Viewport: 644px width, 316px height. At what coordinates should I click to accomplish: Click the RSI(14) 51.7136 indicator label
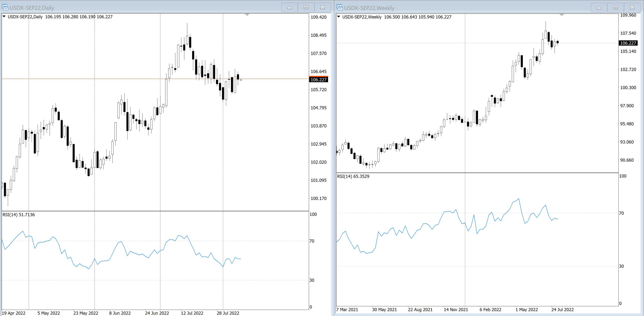point(19,215)
